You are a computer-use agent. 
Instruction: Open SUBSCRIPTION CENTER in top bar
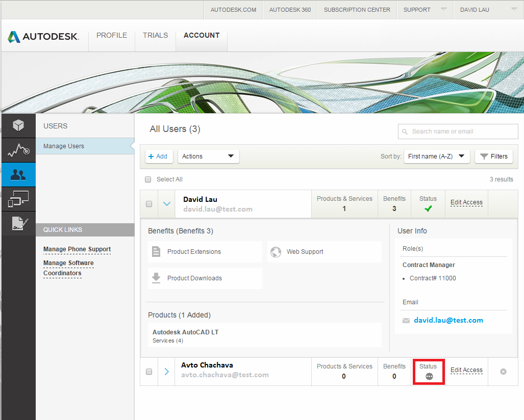click(x=357, y=10)
